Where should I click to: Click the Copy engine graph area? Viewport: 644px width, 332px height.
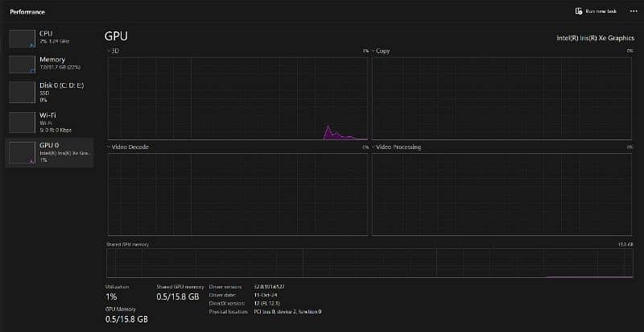coord(502,98)
